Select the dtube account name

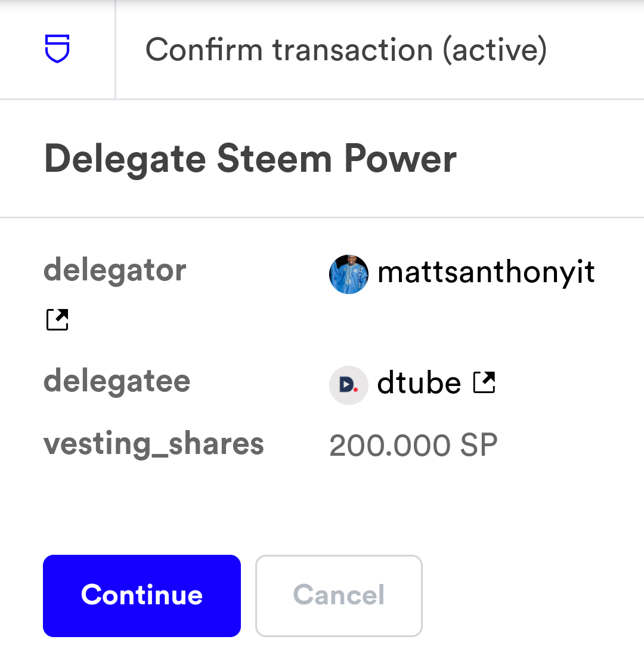click(x=419, y=383)
